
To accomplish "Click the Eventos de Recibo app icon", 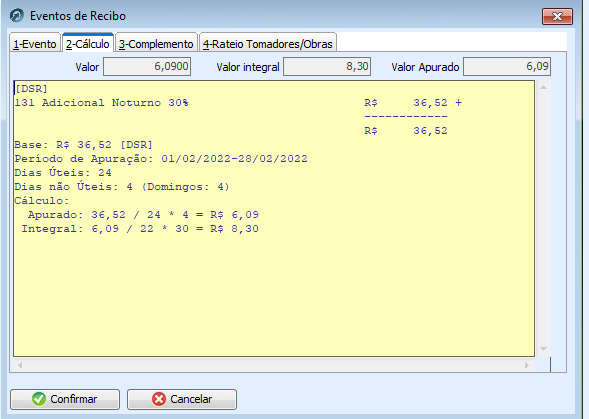I will 17,16.
